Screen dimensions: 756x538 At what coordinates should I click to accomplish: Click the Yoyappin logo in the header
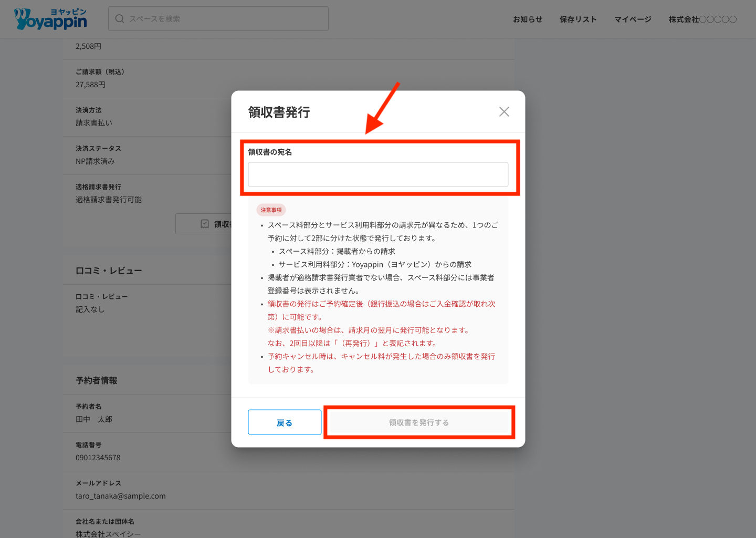click(x=50, y=18)
